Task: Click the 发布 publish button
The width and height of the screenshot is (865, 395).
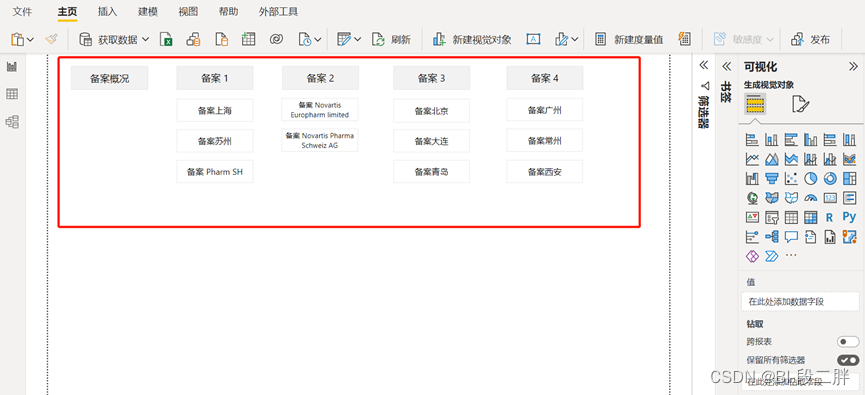Action: (x=810, y=39)
